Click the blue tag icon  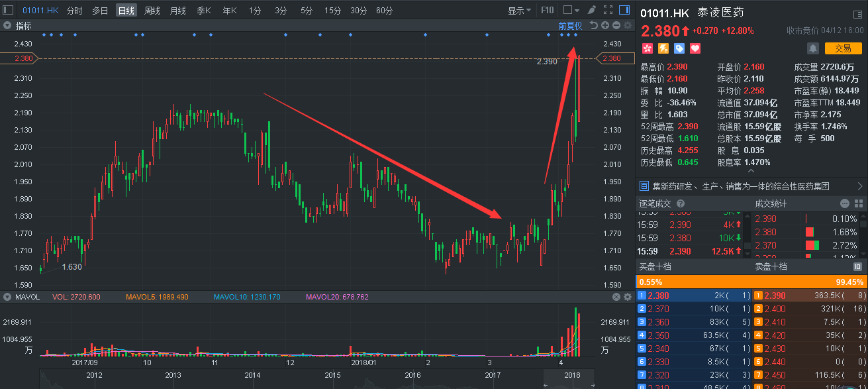pyautogui.click(x=679, y=48)
